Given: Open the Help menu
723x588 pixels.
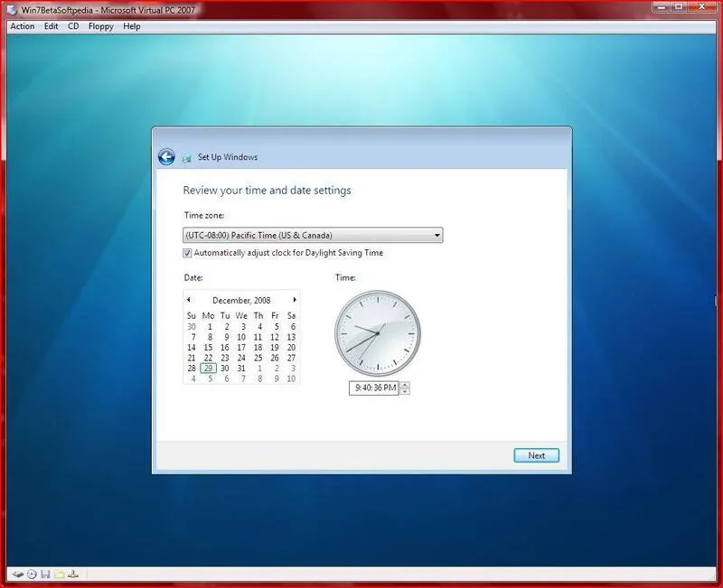Looking at the screenshot, I should tap(131, 26).
